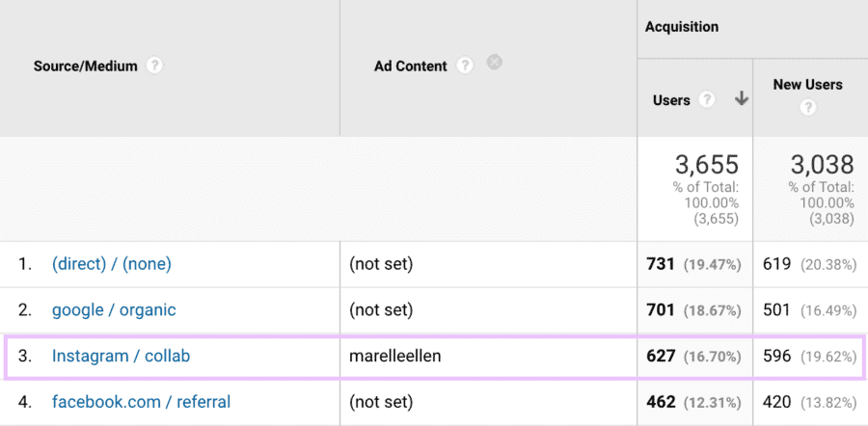Viewport: 868px width, 426px height.
Task: Click the 3,038 total new users value
Action: click(x=822, y=164)
